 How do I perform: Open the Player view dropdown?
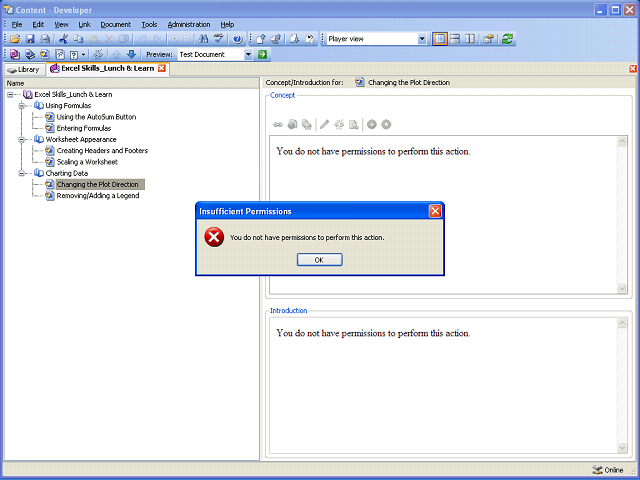[x=422, y=39]
